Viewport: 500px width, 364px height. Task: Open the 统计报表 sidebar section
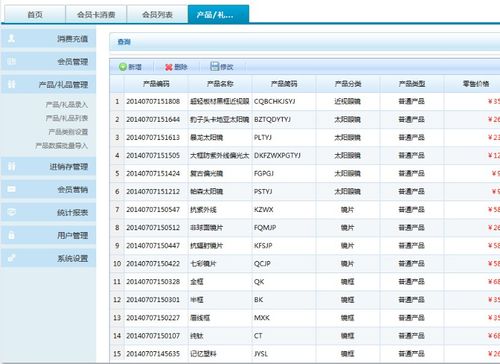coord(48,212)
